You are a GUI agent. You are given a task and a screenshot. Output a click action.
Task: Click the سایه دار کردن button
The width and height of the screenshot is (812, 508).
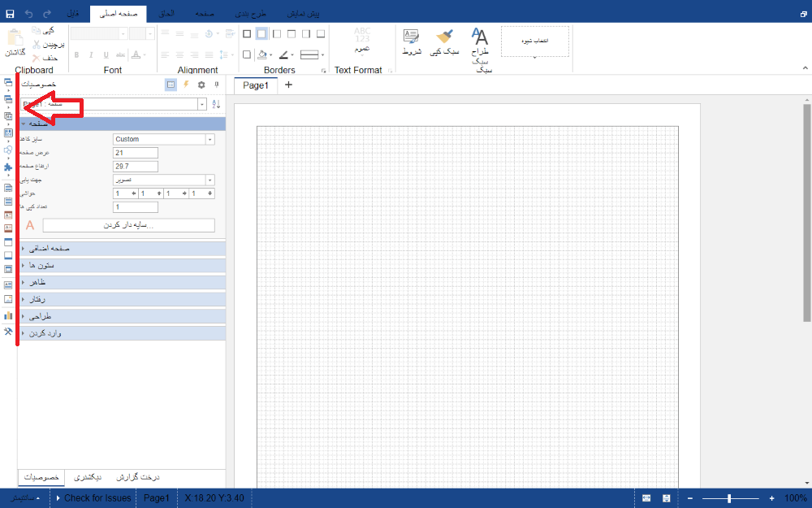pos(128,225)
